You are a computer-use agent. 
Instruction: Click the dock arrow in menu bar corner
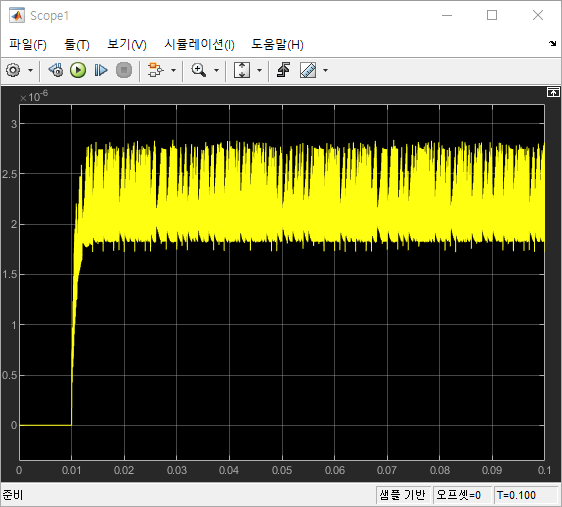[x=552, y=44]
